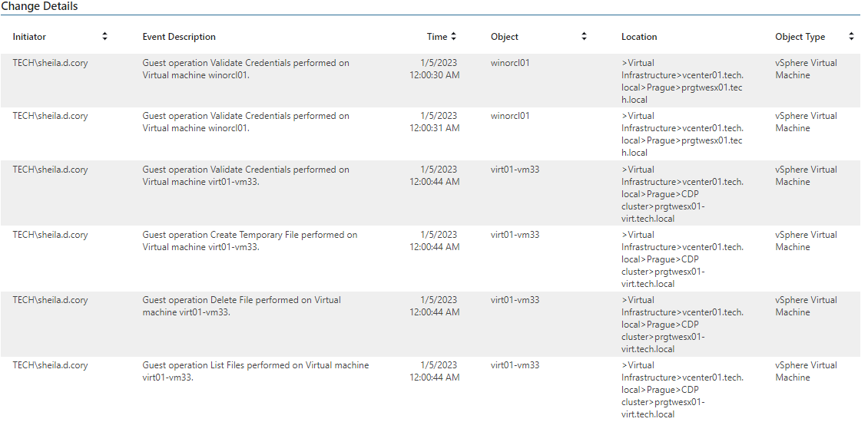Screen dimensions: 868x422
Task: Open the Change Details section title
Action: click(39, 7)
